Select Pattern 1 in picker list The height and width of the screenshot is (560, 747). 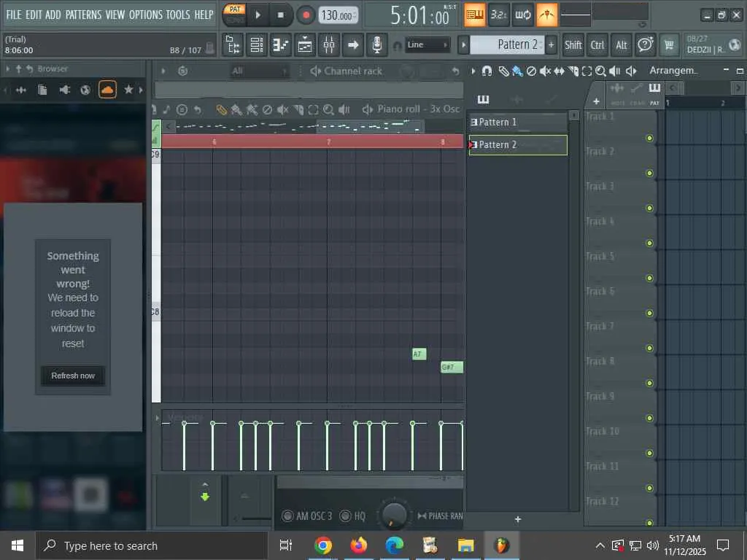(518, 122)
